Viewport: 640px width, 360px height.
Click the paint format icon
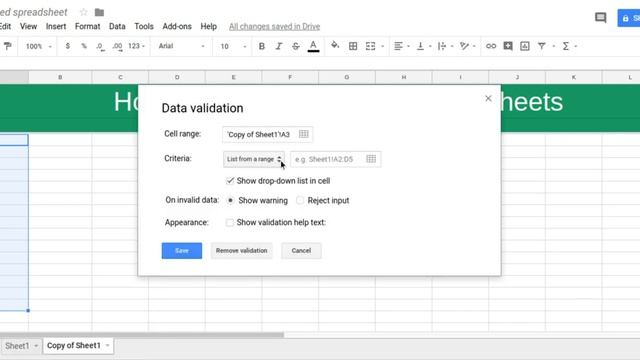(x=7, y=46)
